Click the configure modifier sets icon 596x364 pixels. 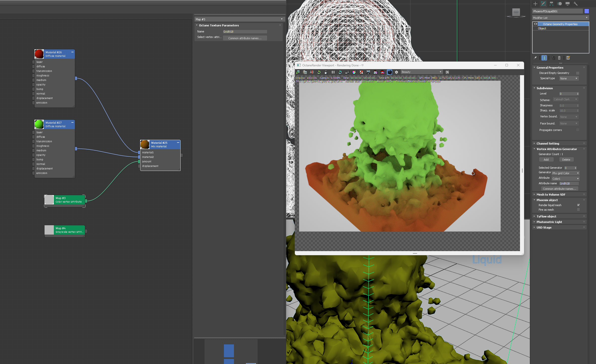tap(568, 58)
